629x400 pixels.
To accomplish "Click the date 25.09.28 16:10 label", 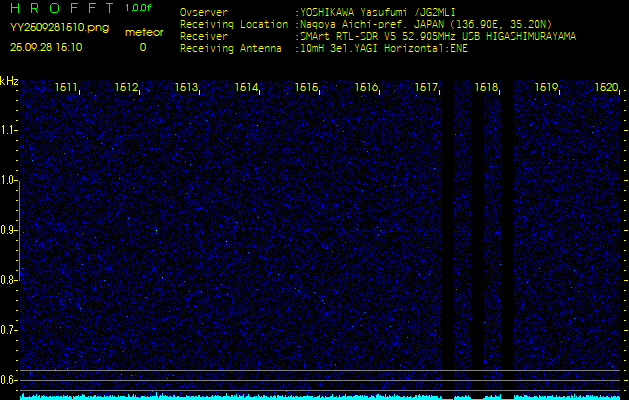I will [x=46, y=47].
